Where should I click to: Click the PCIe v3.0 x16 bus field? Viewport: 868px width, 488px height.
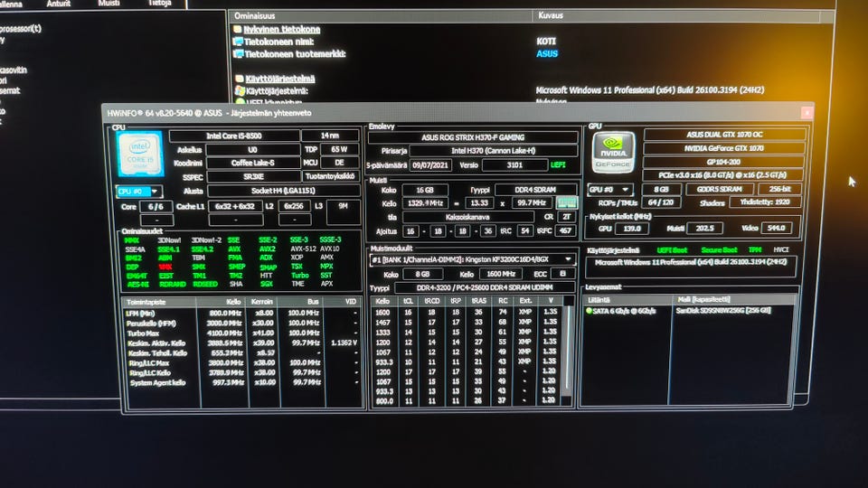(722, 175)
